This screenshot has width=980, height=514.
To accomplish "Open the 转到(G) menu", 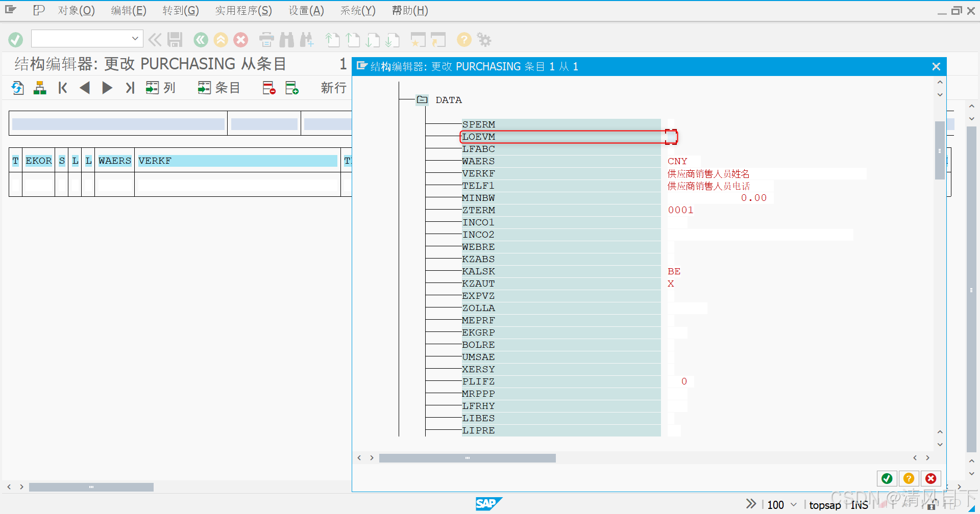I will pyautogui.click(x=181, y=10).
